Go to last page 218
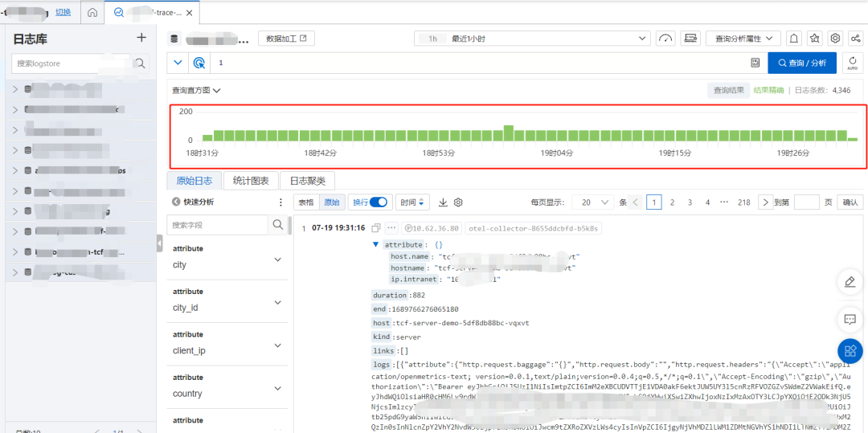Screen dimensions: 868x433 click(x=744, y=202)
